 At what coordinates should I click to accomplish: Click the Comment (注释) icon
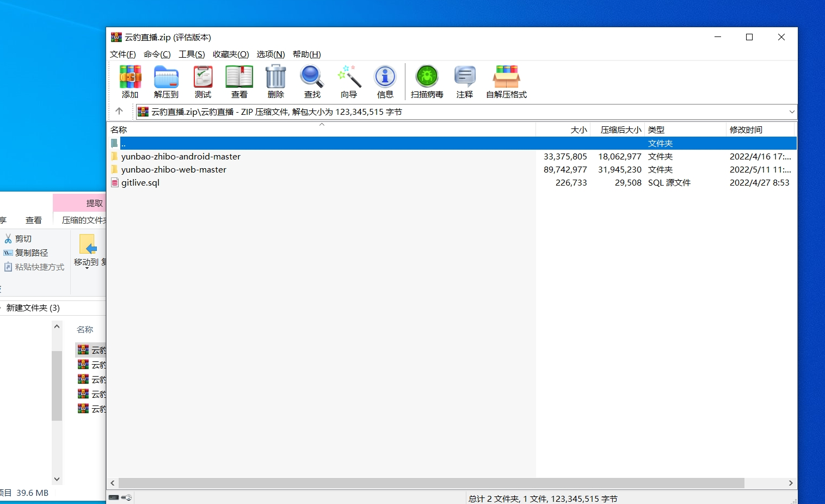pyautogui.click(x=465, y=77)
